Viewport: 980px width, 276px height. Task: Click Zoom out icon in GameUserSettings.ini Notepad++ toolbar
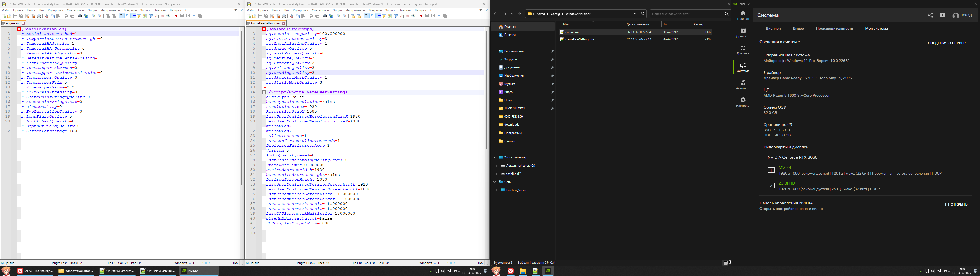point(345,16)
